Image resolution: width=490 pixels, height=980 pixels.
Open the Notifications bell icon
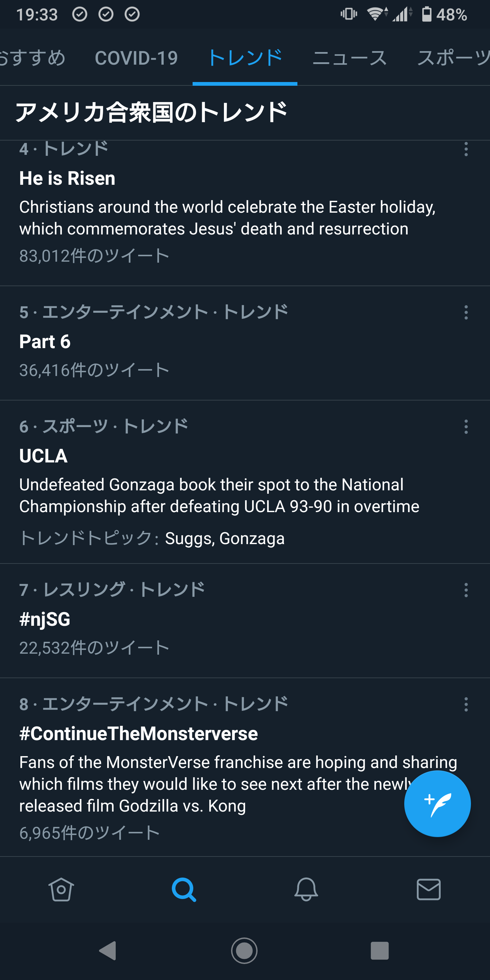[306, 889]
